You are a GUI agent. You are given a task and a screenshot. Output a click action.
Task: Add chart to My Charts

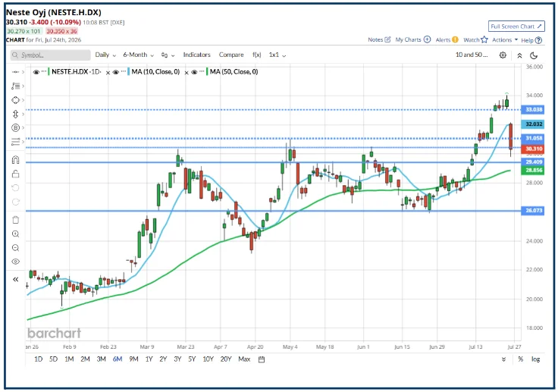click(x=412, y=40)
